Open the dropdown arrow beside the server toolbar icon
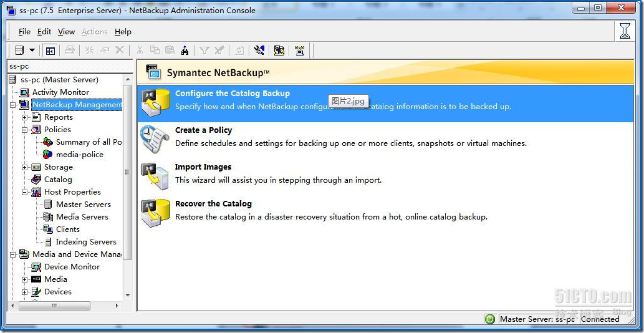 click(32, 50)
